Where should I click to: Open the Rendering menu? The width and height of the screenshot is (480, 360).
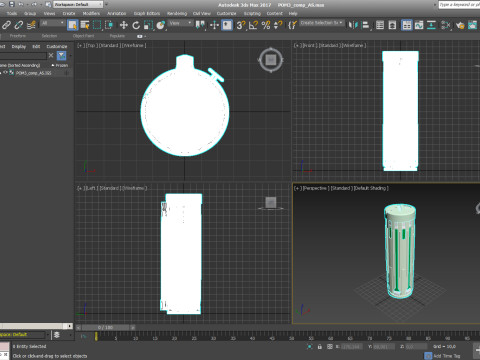pyautogui.click(x=177, y=13)
